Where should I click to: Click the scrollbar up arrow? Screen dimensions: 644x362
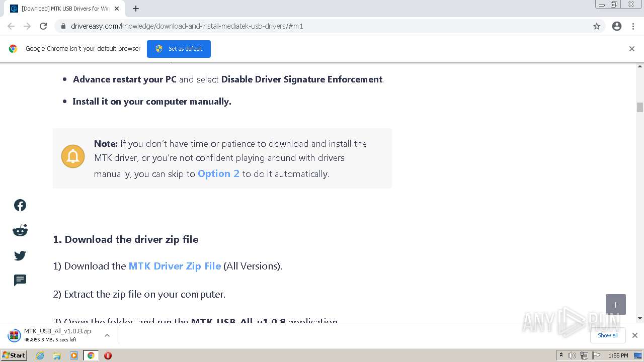(640, 66)
